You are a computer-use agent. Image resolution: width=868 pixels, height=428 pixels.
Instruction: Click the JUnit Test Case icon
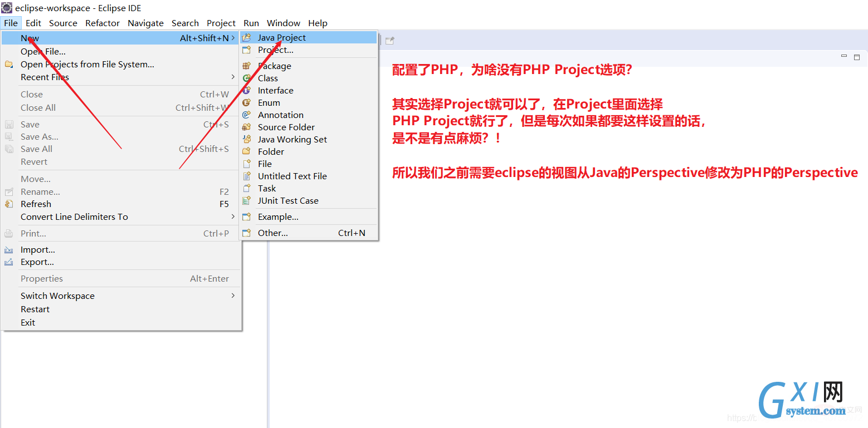pyautogui.click(x=246, y=200)
